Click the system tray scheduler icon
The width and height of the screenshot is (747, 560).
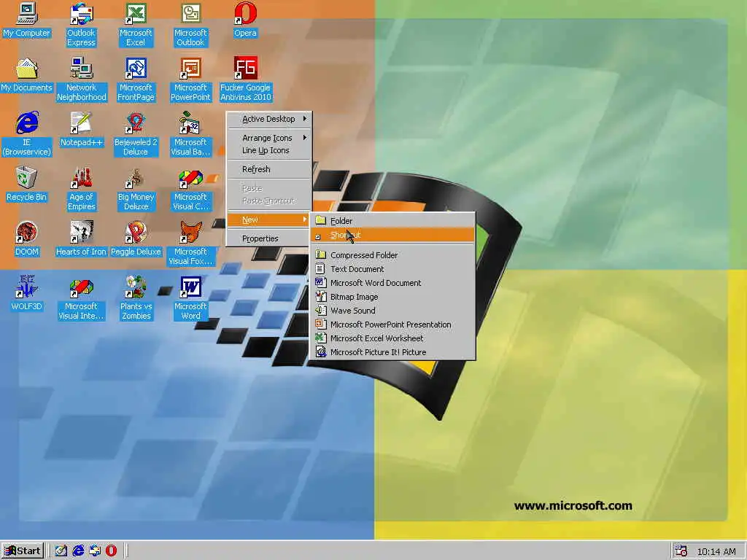[x=681, y=551]
